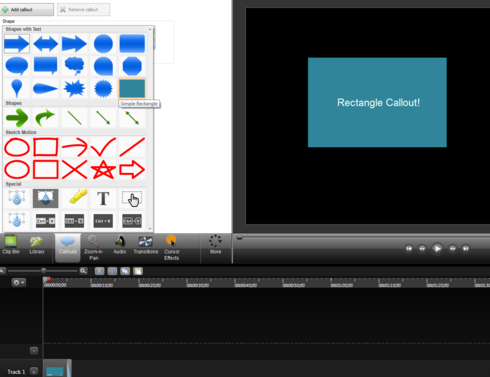Choose the red sketch star
The height and width of the screenshot is (377, 490).
click(103, 170)
